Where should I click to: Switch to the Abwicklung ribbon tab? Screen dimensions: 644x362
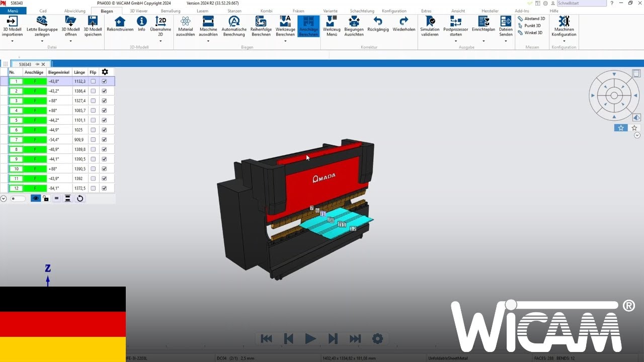(x=75, y=11)
